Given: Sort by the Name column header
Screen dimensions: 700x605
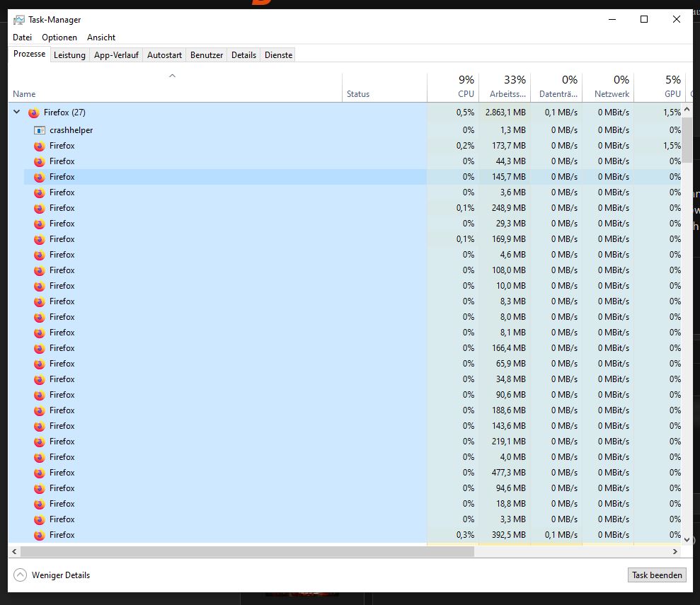Looking at the screenshot, I should click(x=175, y=88).
